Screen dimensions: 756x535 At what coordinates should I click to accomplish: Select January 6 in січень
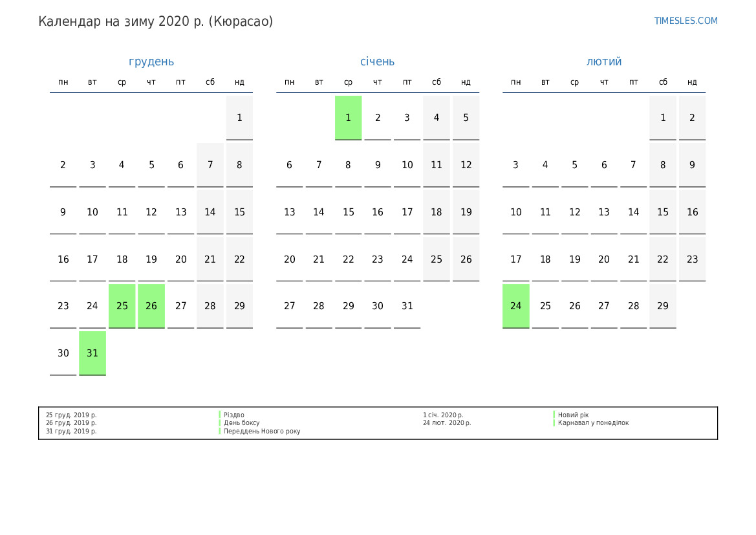coord(289,165)
